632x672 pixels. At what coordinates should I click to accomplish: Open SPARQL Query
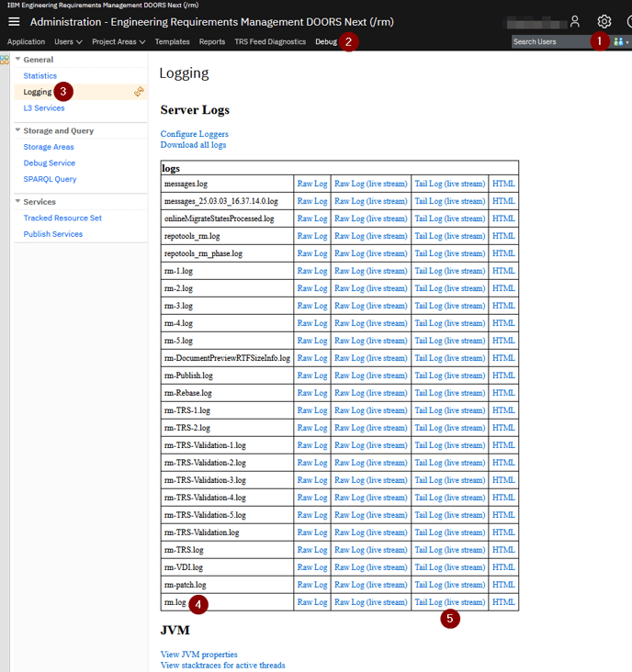tap(50, 179)
